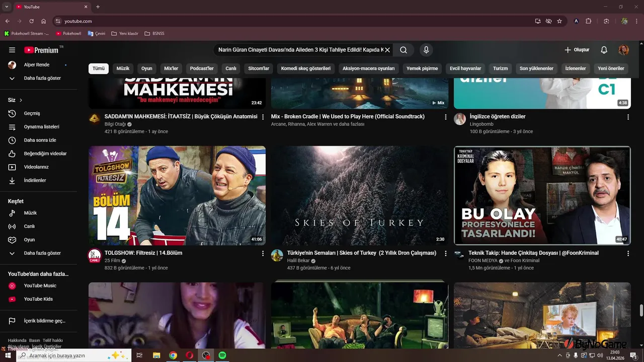Open options for TOLGSHOW Filtresiz video
This screenshot has height=362, width=644.
pos(263,253)
